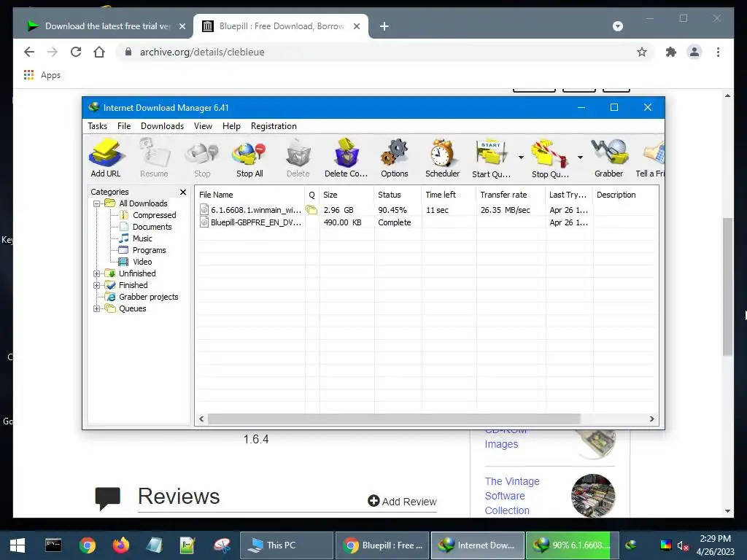
Task: Open IDM Options gear icon
Action: pos(395,158)
